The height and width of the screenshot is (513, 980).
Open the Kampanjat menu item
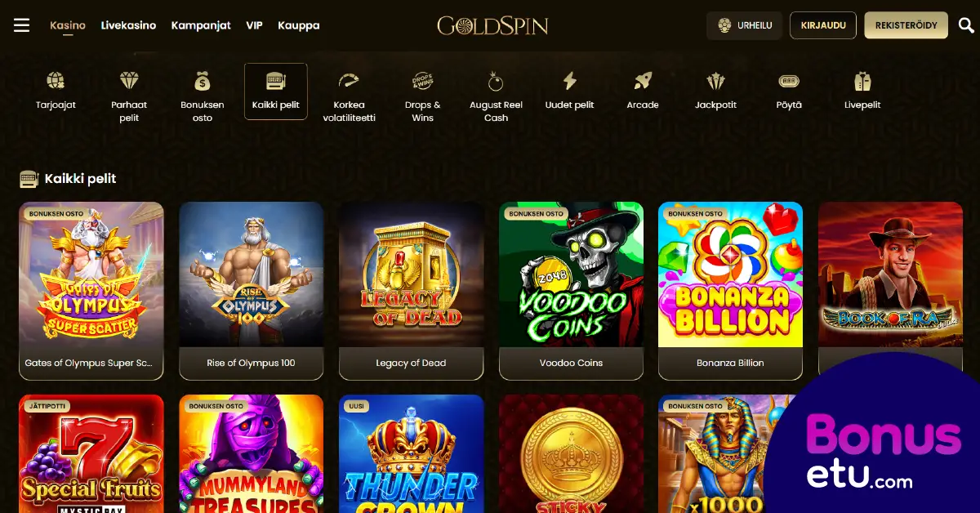[201, 25]
